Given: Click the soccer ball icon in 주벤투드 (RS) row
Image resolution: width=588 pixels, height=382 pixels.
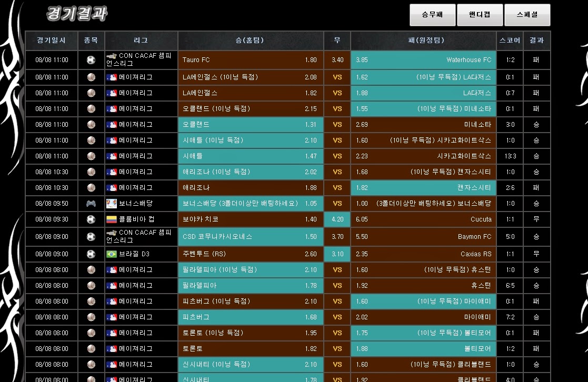Looking at the screenshot, I should (x=91, y=254).
